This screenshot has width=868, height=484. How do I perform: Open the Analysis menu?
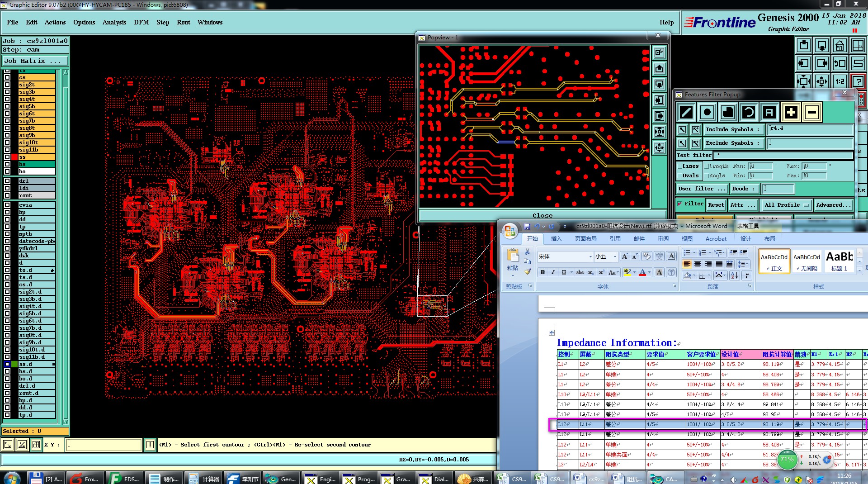pyautogui.click(x=114, y=22)
